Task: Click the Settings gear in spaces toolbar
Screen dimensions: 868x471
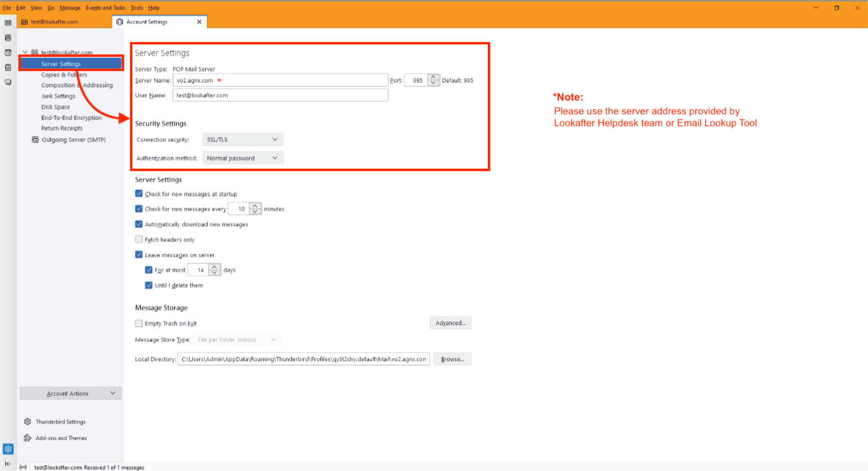Action: tap(8, 449)
